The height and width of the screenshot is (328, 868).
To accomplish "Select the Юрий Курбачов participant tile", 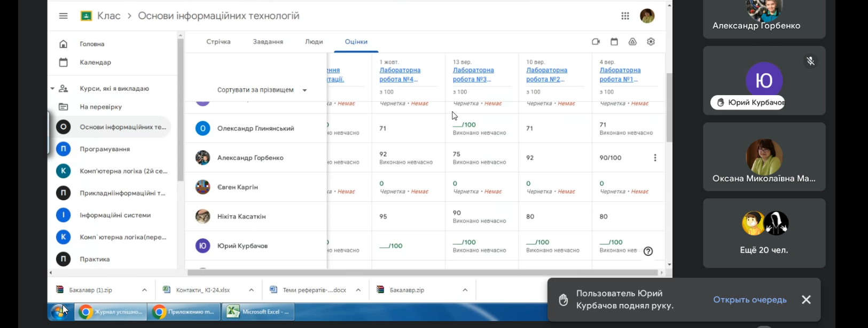I will [764, 80].
